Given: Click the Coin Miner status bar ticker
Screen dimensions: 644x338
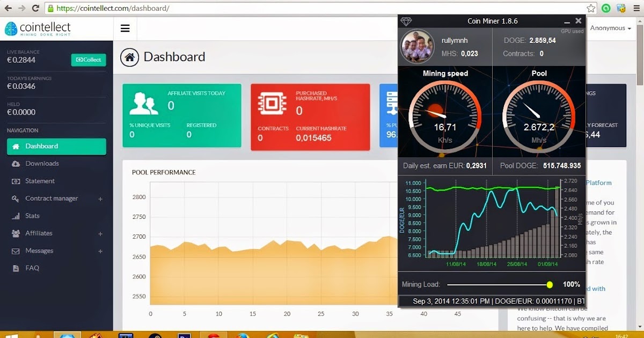Looking at the screenshot, I should [x=492, y=301].
